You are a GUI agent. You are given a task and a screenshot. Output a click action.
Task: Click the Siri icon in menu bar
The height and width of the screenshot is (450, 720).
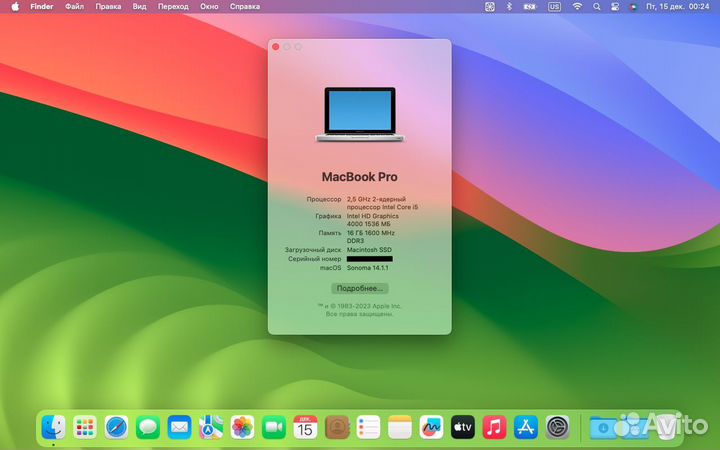click(633, 6)
